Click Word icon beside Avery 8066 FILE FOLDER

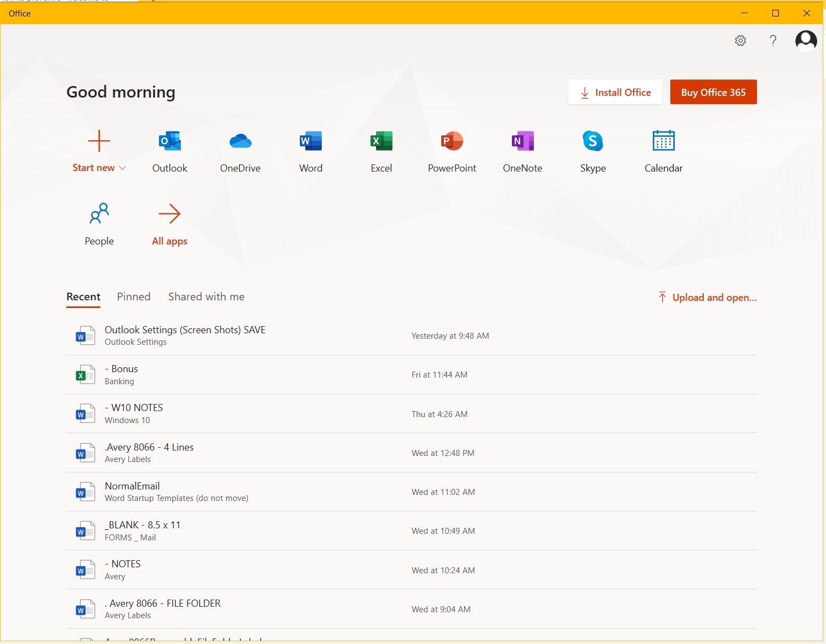pyautogui.click(x=85, y=609)
